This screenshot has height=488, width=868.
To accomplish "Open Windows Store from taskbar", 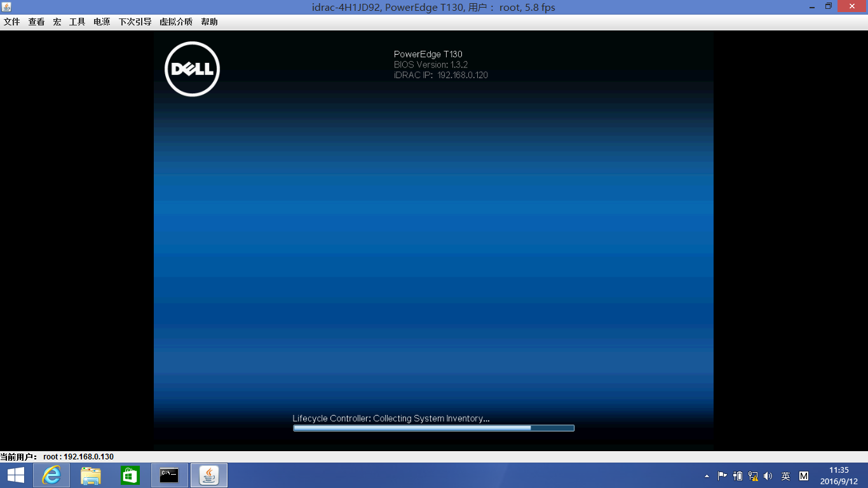I will pyautogui.click(x=130, y=475).
